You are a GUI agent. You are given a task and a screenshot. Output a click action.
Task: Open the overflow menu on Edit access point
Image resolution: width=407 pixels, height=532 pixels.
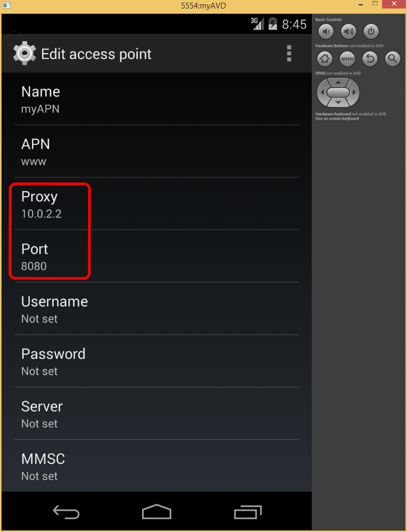289,53
